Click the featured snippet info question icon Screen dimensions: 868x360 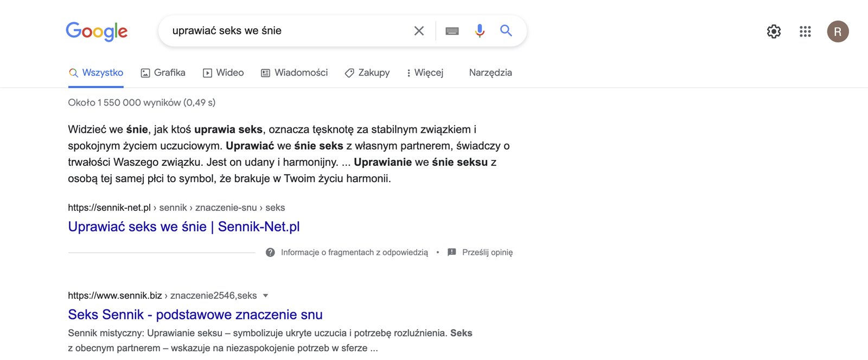click(270, 252)
